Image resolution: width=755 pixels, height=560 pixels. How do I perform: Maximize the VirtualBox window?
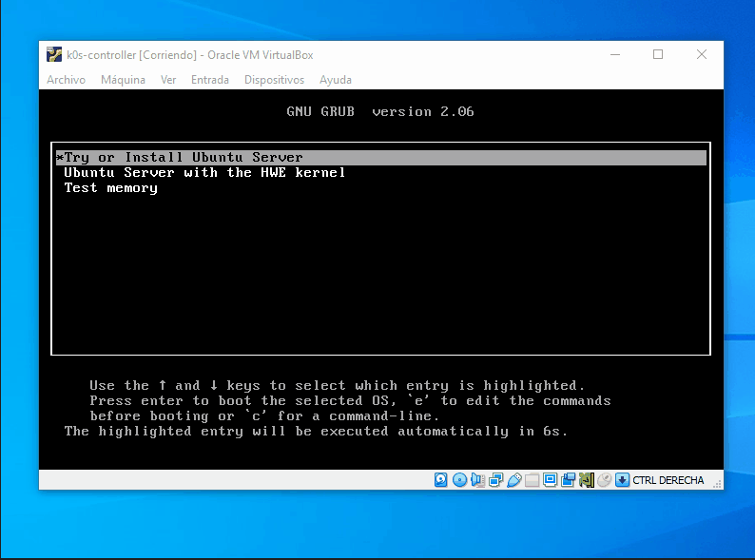[x=658, y=55]
